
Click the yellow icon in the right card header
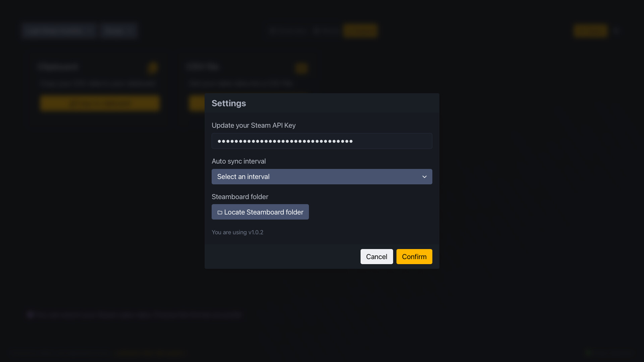[x=302, y=68]
